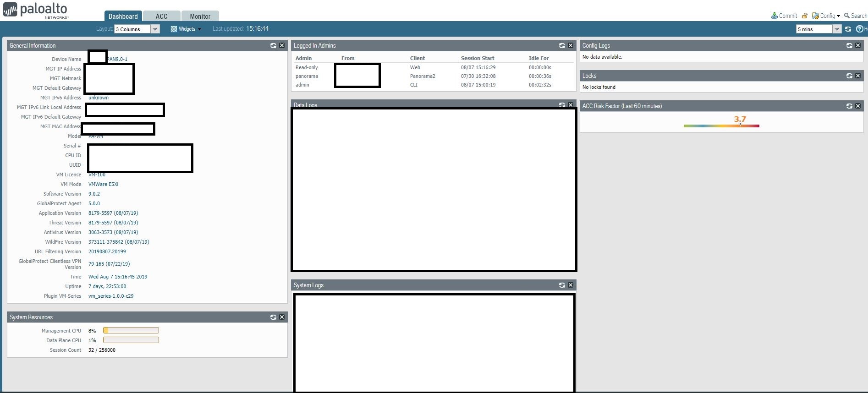This screenshot has height=393, width=868.
Task: Click GlobalProtect Agent value '5.0.0'
Action: click(94, 203)
